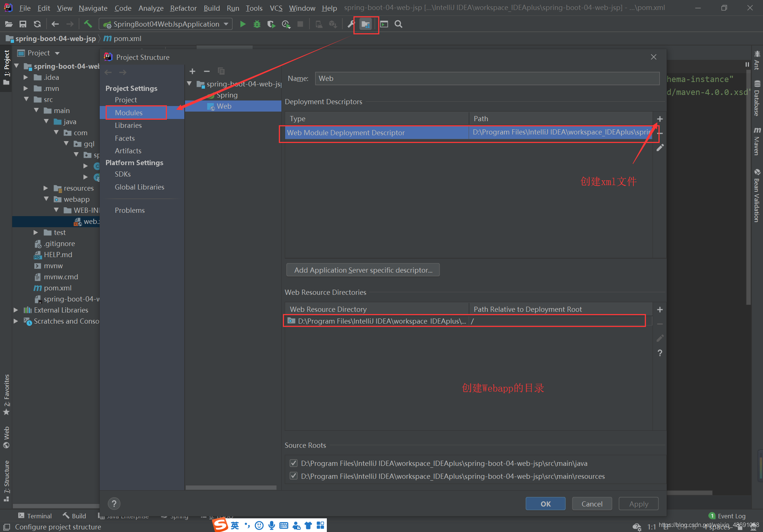This screenshot has width=763, height=532.
Task: Click the Sogou input method icon
Action: coord(221,525)
